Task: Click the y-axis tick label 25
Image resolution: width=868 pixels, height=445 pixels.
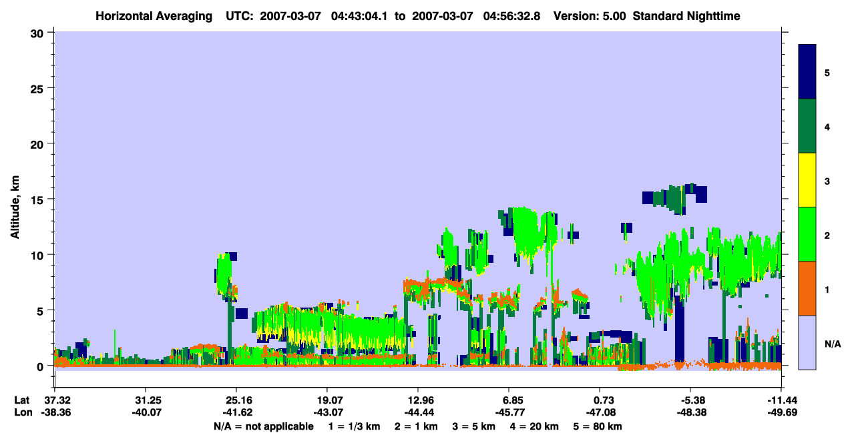Action: pyautogui.click(x=39, y=88)
